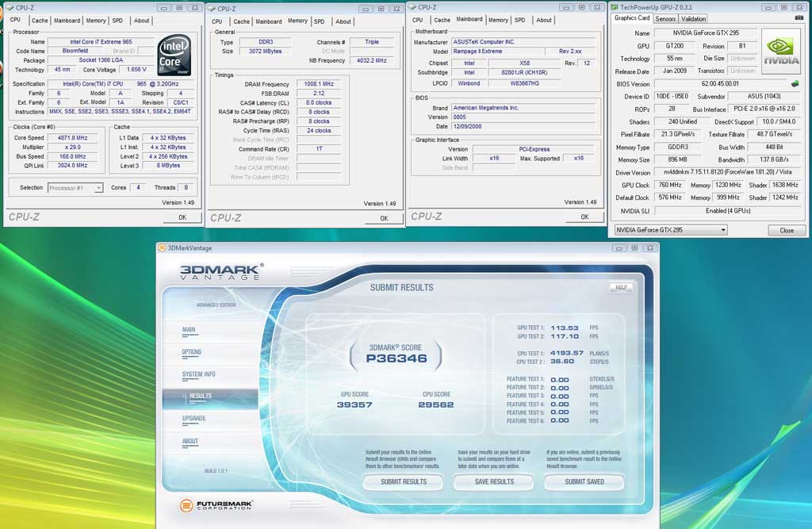Open Options in 3DMark Vantage sidebar
This screenshot has height=529, width=812.
pyautogui.click(x=192, y=352)
